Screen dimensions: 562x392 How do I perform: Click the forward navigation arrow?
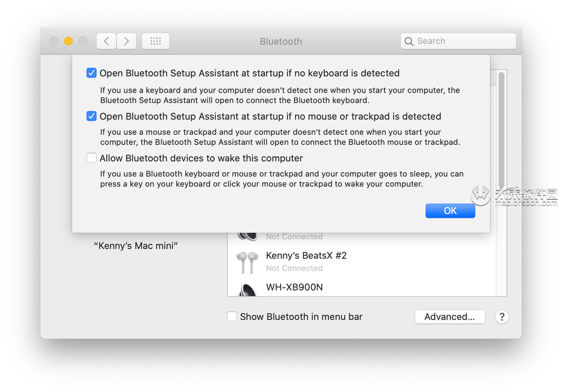pos(126,41)
